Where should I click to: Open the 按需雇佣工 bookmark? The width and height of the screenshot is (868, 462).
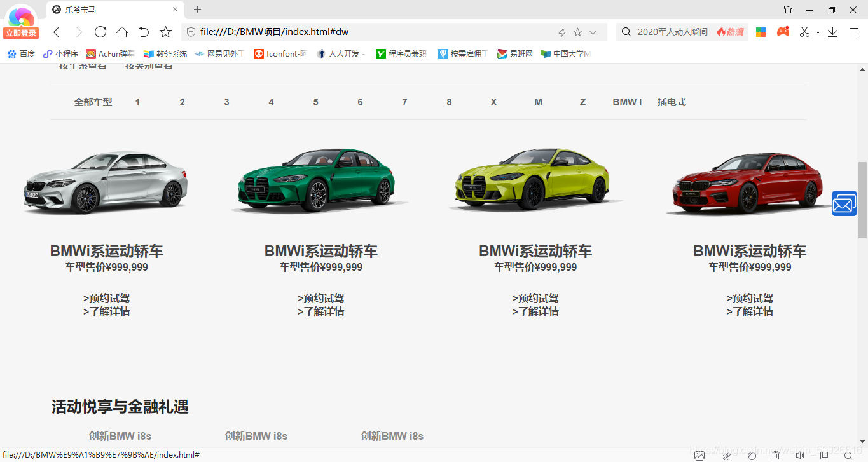click(x=463, y=54)
